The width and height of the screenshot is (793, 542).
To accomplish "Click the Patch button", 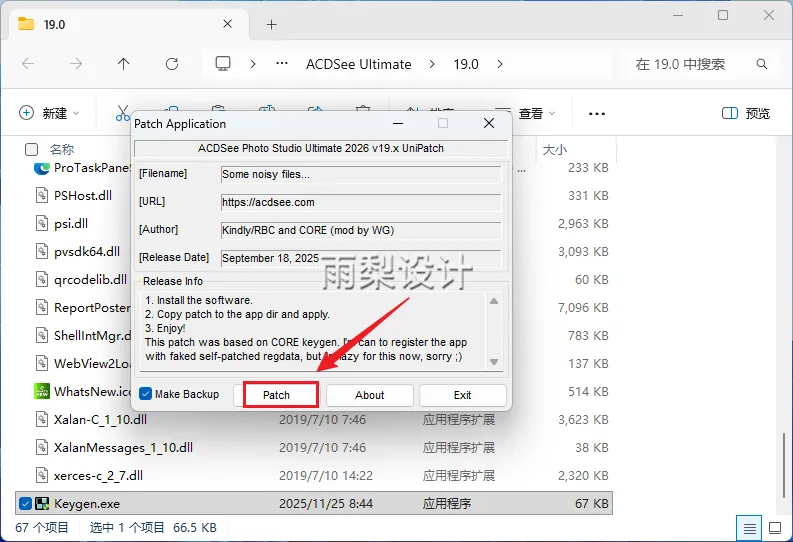I will click(281, 395).
